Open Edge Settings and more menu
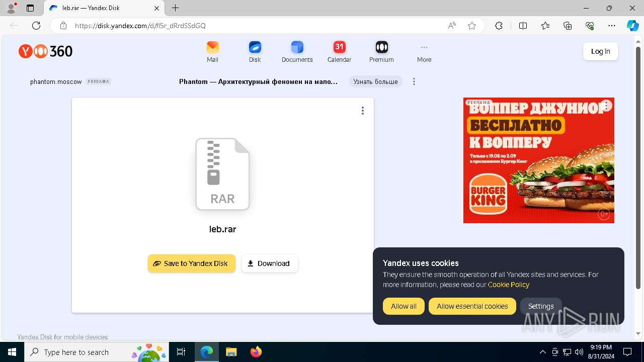Viewport: 644px width, 362px height. coord(612,26)
